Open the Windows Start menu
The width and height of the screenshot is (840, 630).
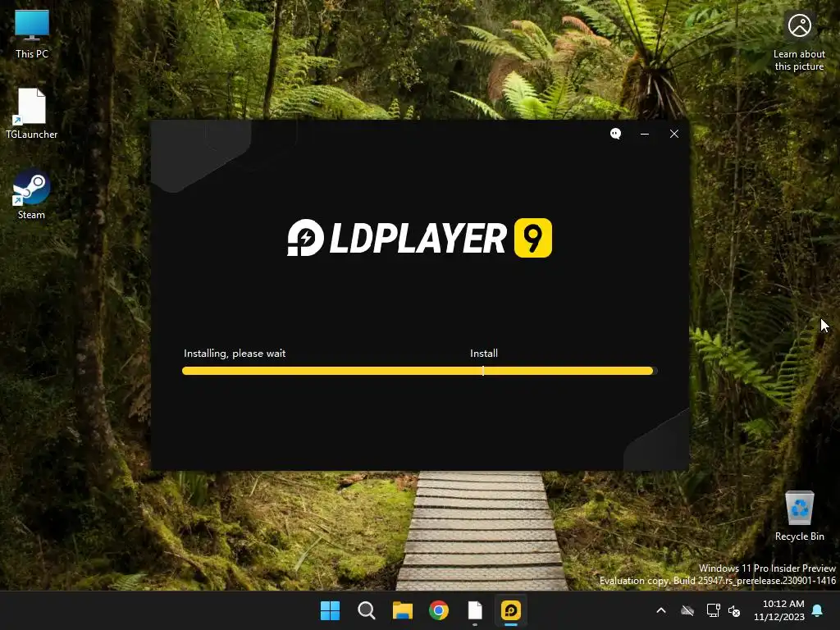pyautogui.click(x=330, y=610)
